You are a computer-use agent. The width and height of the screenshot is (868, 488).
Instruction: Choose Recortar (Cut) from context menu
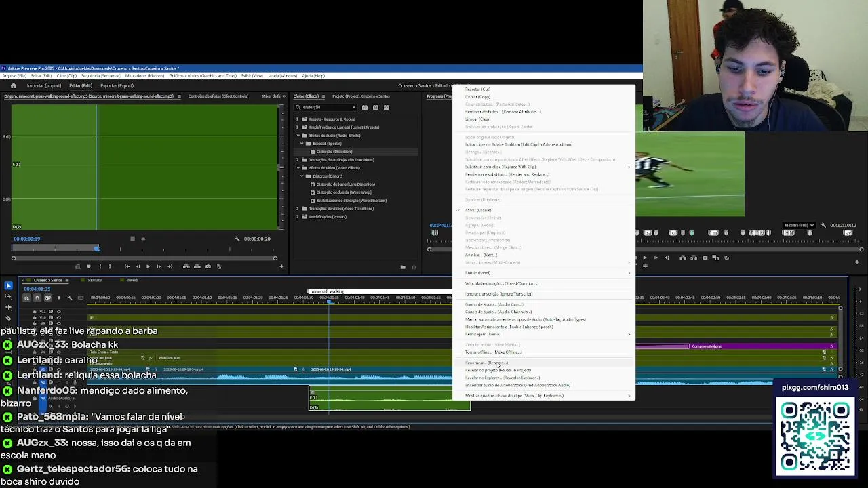tap(477, 89)
